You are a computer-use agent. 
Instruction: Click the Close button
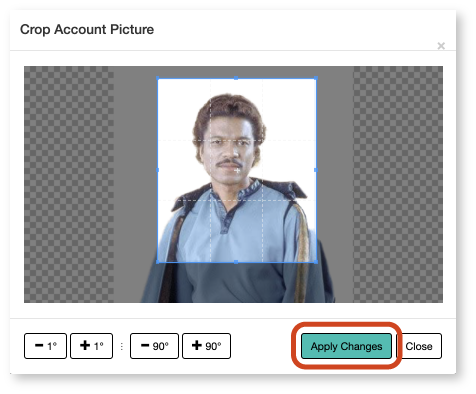[419, 346]
